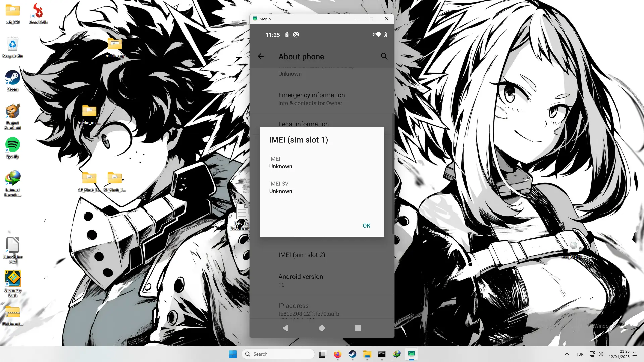Select the merlin_ima... folder on desktop
This screenshot has width=644, height=362.
click(x=89, y=115)
